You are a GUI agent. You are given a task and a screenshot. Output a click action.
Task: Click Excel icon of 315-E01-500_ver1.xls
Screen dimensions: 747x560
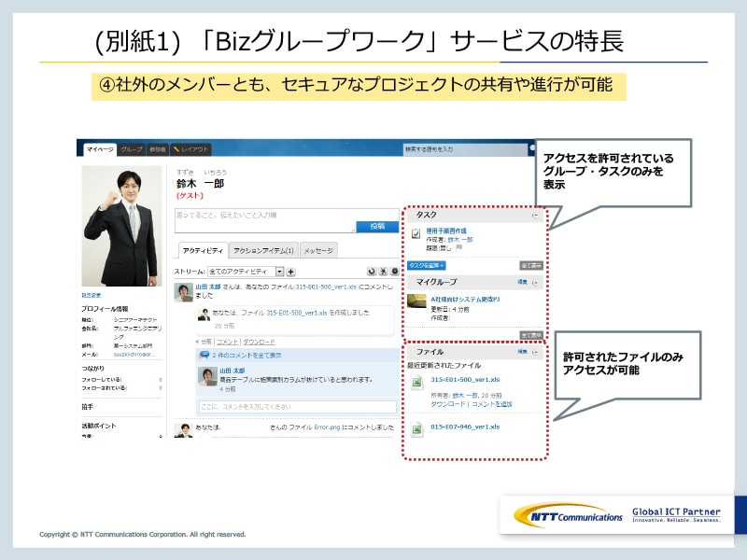[x=416, y=383]
